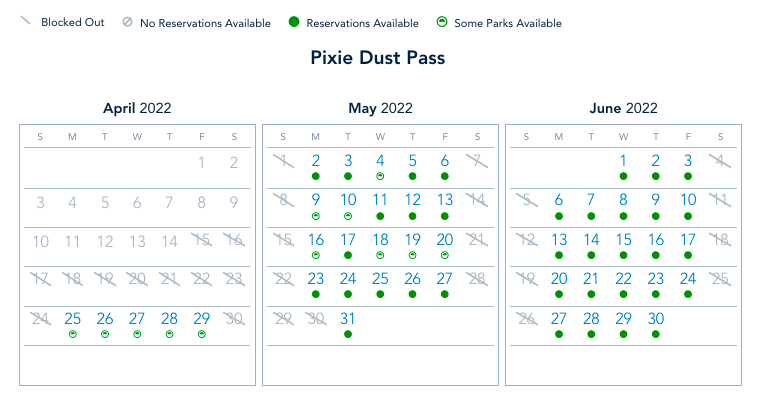Pick June 15 on the calendar

[x=623, y=240]
